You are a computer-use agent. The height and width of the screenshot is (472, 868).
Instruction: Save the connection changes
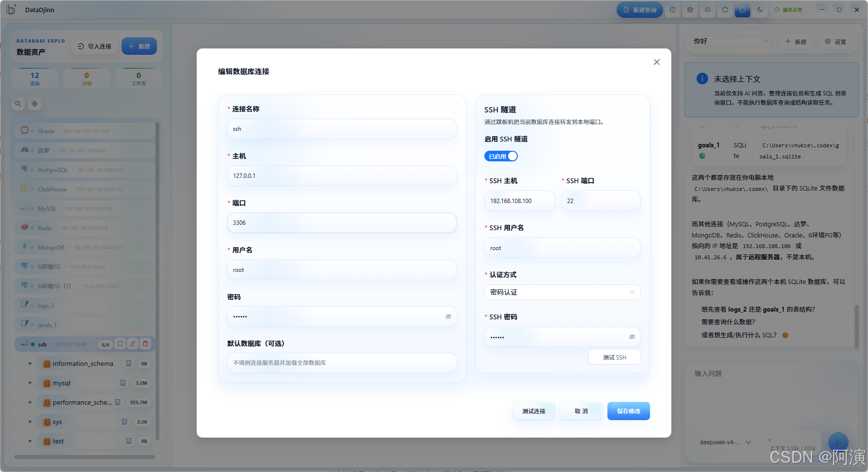628,411
